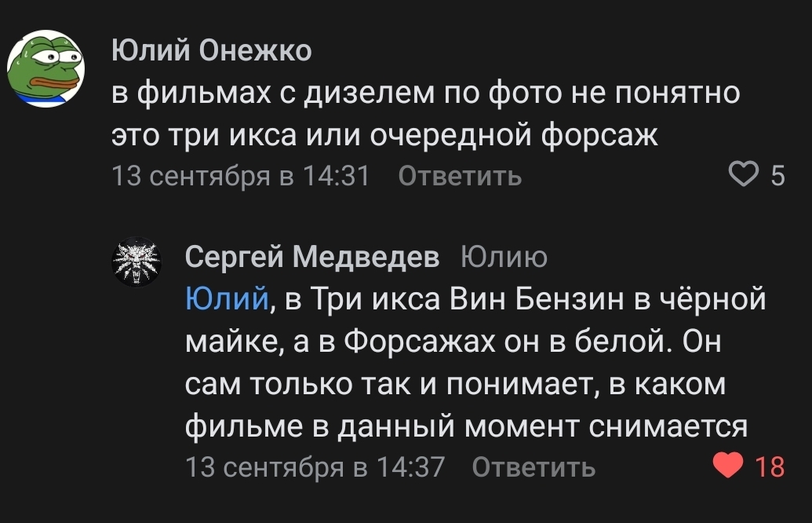This screenshot has height=523, width=812.
Task: Open the timestamp 13 сентября в 14:31
Action: tap(241, 176)
